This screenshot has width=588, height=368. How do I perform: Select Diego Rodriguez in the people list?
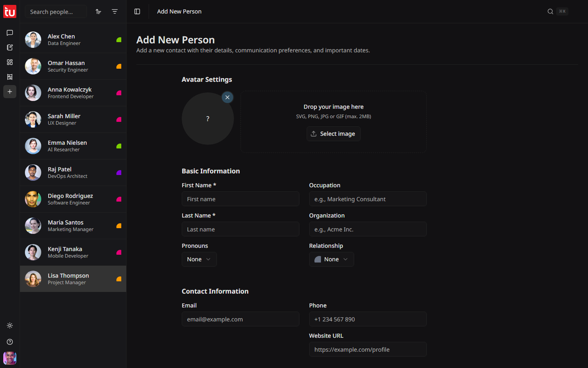point(73,199)
